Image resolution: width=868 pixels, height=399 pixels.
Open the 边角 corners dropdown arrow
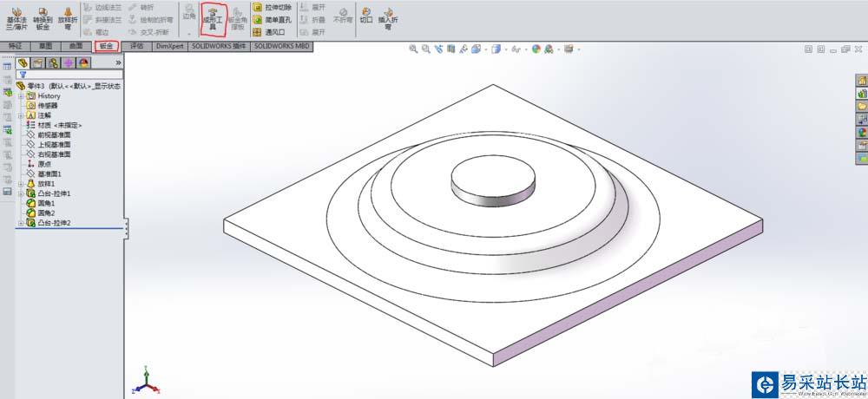click(189, 33)
